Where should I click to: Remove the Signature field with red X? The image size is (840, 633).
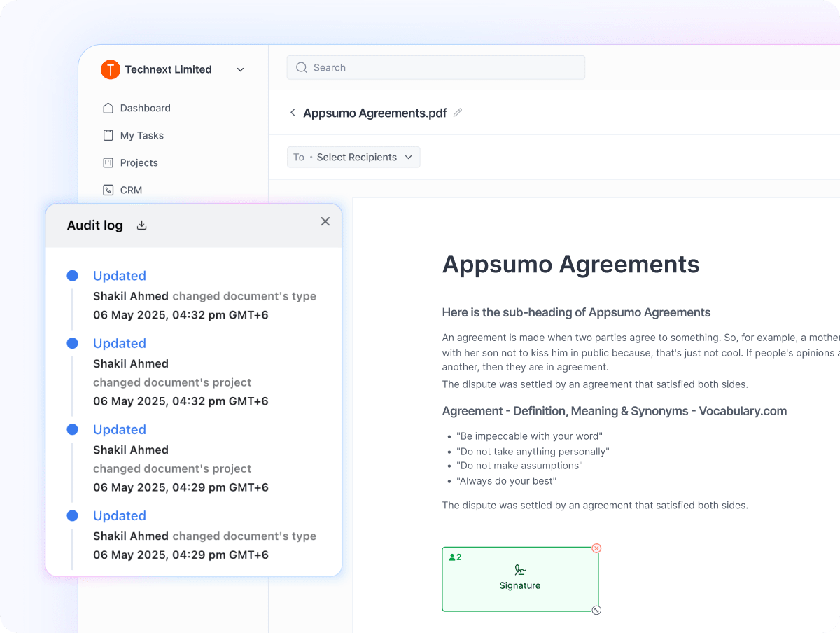click(x=596, y=548)
